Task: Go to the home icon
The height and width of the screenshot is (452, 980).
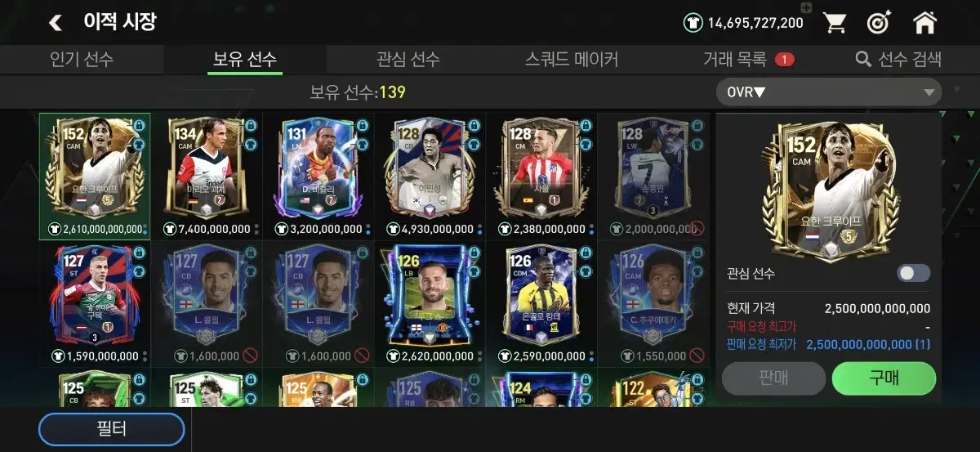Action: coord(924,22)
